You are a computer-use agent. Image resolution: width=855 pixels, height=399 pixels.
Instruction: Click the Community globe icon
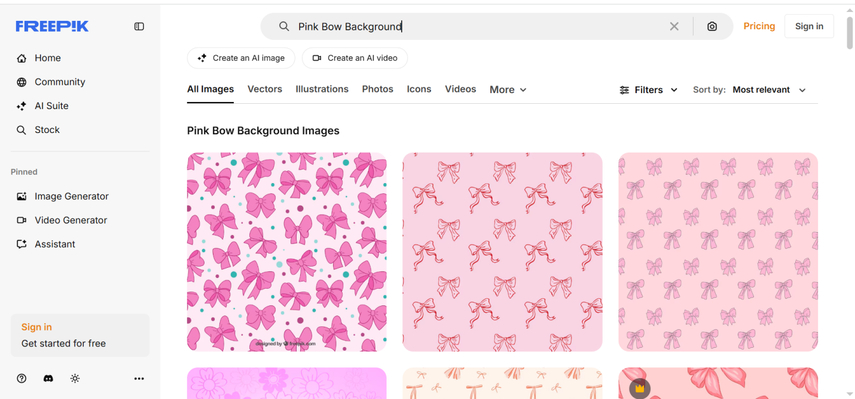coord(21,82)
